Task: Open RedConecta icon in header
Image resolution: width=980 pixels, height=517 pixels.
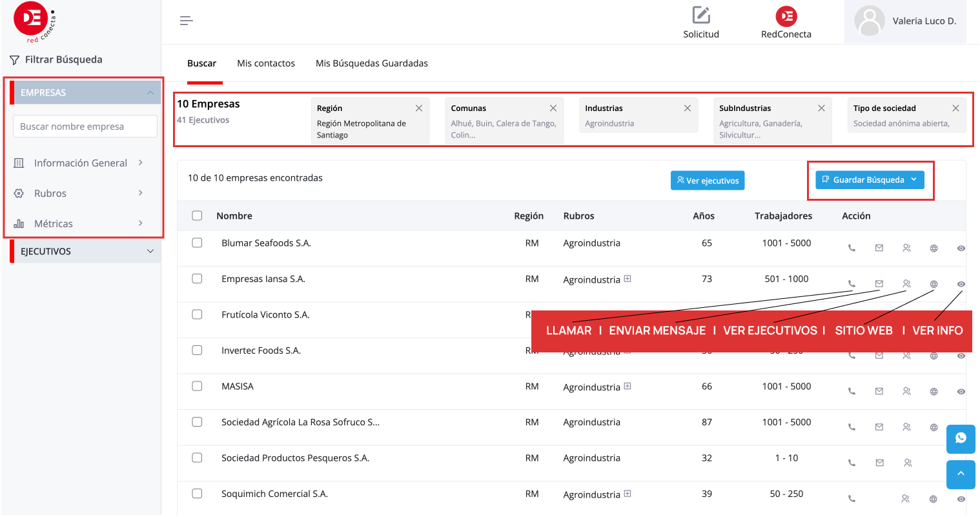Action: tap(786, 16)
